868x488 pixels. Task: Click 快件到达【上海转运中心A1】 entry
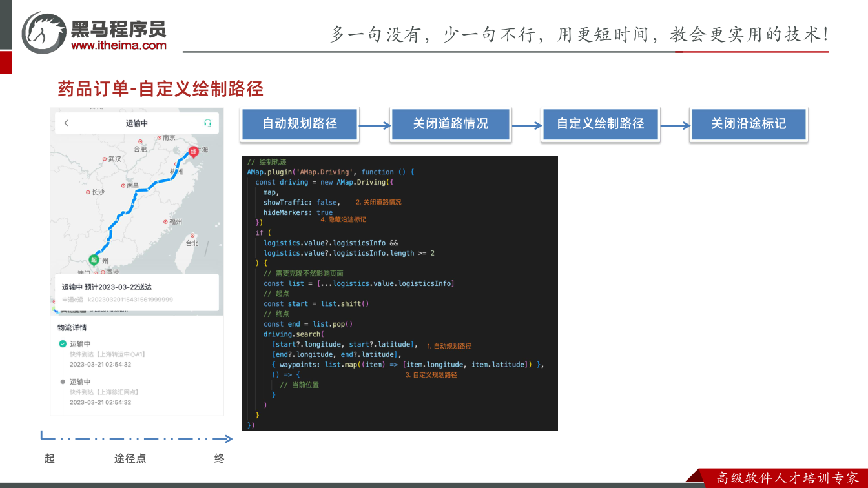click(108, 354)
